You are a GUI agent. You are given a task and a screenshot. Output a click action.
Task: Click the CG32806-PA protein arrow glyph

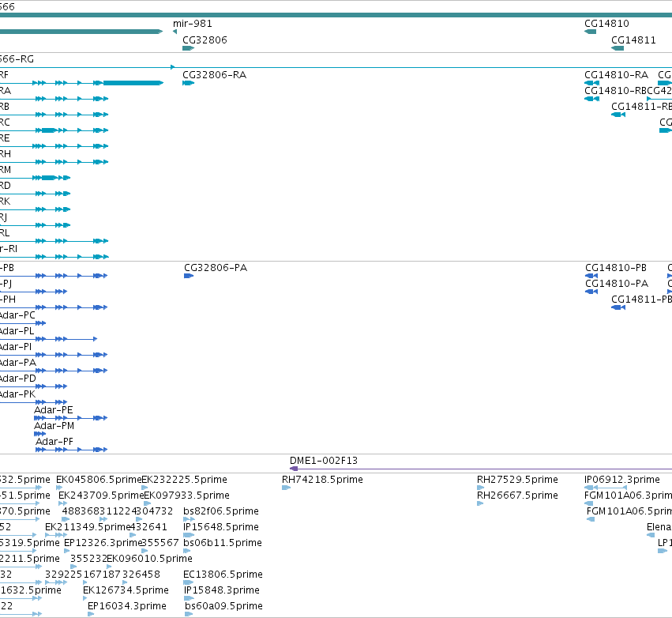coord(189,276)
